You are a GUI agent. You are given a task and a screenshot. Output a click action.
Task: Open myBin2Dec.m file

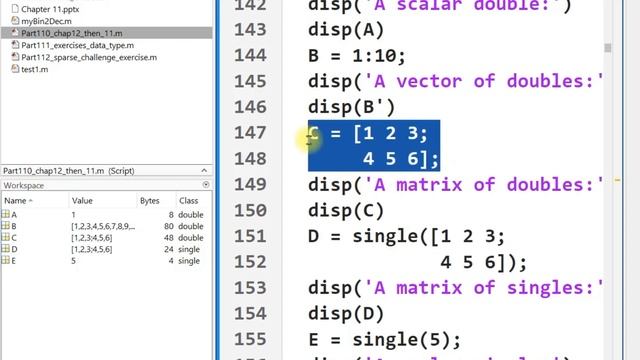click(46, 21)
